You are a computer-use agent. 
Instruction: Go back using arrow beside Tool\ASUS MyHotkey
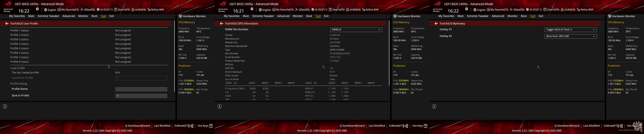[436, 23]
